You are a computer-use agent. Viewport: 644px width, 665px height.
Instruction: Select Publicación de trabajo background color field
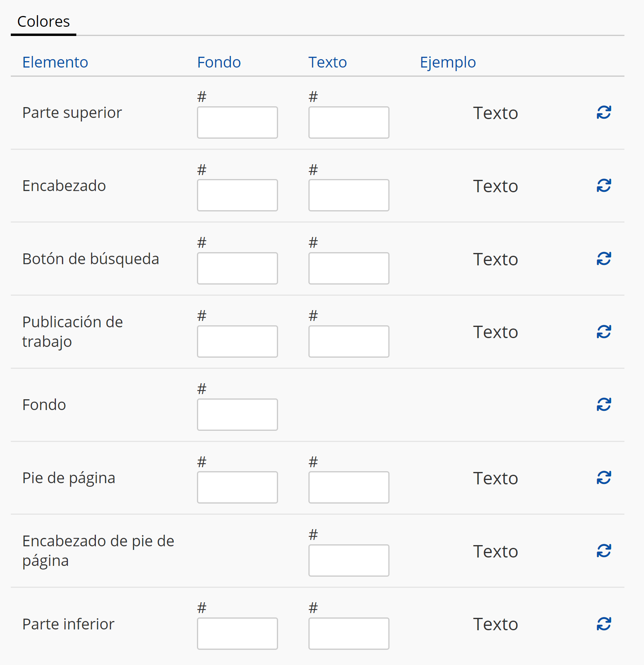(237, 341)
